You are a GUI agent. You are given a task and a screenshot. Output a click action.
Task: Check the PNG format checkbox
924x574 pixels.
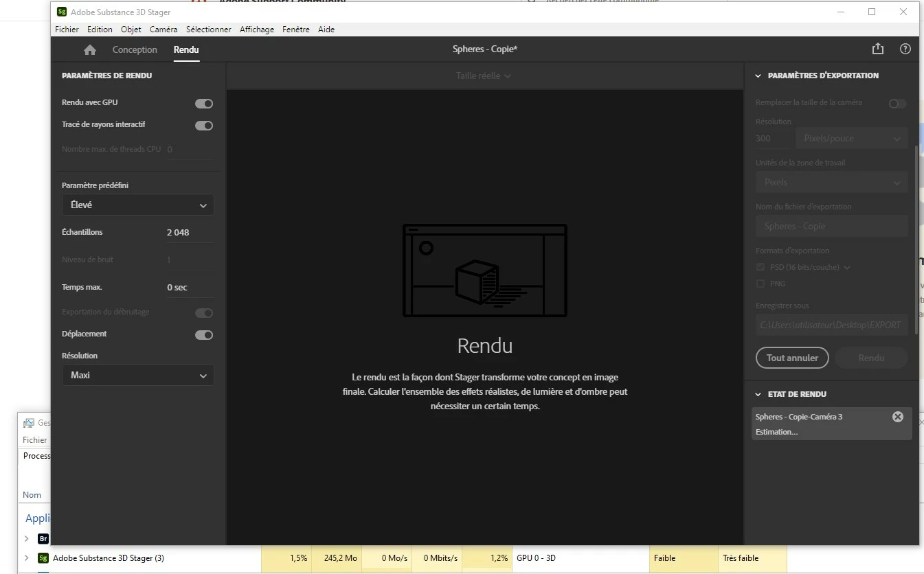pos(760,284)
